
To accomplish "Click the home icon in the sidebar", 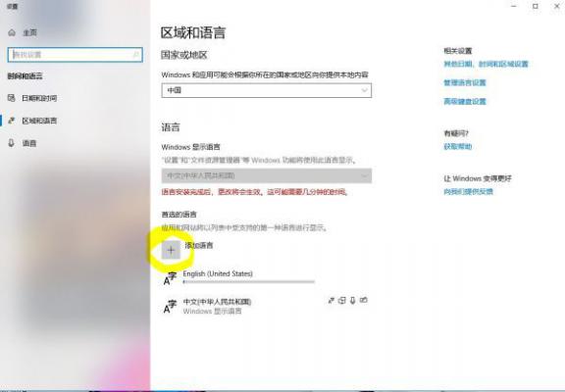I will (12, 32).
